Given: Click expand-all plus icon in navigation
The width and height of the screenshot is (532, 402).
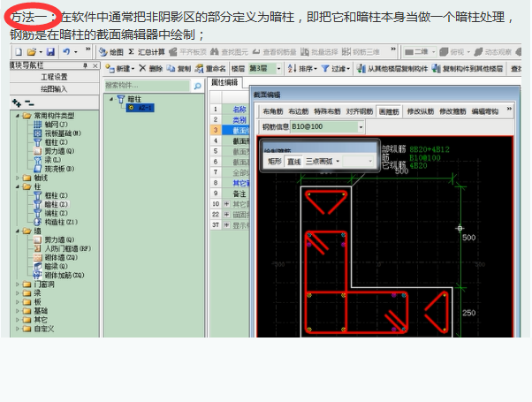Looking at the screenshot, I should tap(17, 102).
